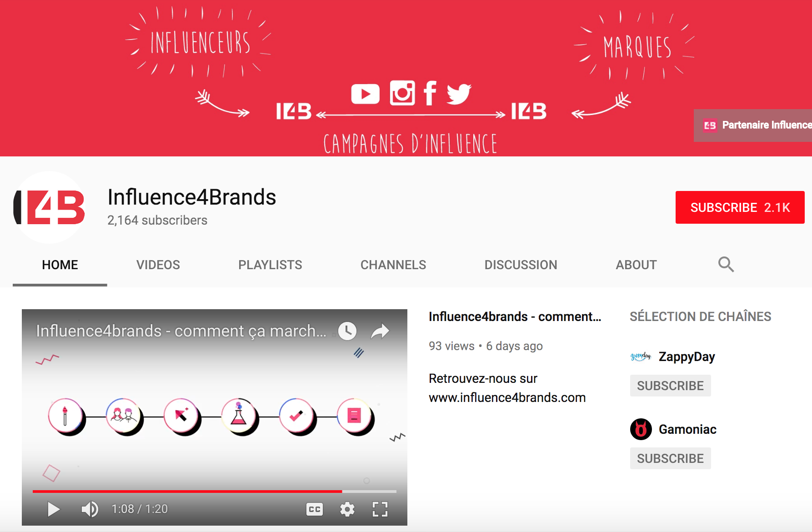Open the ZappyDay channel name link
This screenshot has height=532, width=812.
[687, 356]
